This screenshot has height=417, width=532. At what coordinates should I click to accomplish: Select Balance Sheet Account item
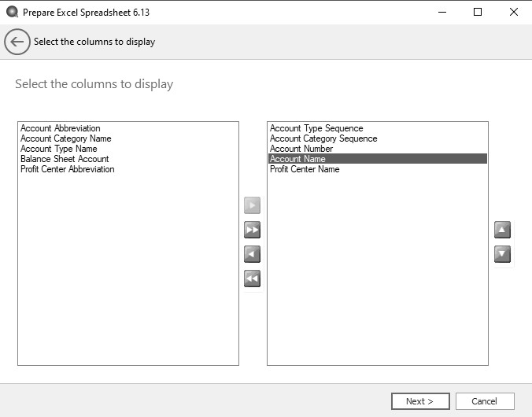[x=65, y=159]
